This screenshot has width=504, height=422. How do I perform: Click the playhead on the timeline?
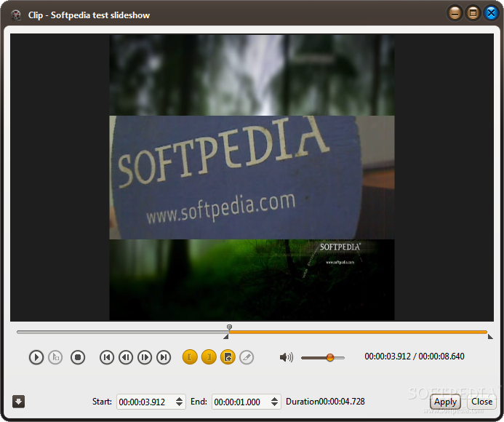[229, 327]
